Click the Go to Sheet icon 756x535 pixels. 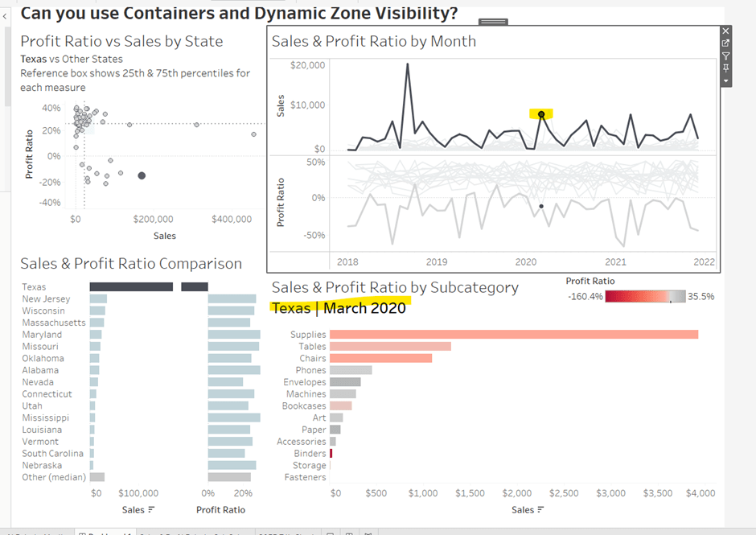tap(726, 43)
